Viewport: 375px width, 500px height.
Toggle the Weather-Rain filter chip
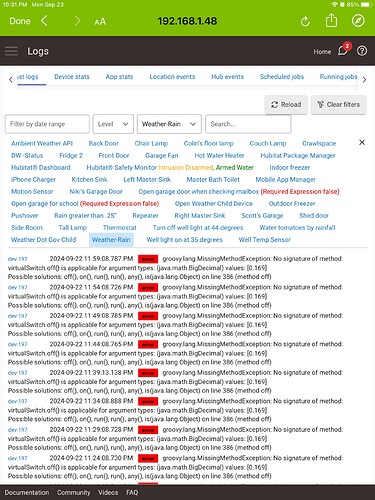pyautogui.click(x=111, y=240)
